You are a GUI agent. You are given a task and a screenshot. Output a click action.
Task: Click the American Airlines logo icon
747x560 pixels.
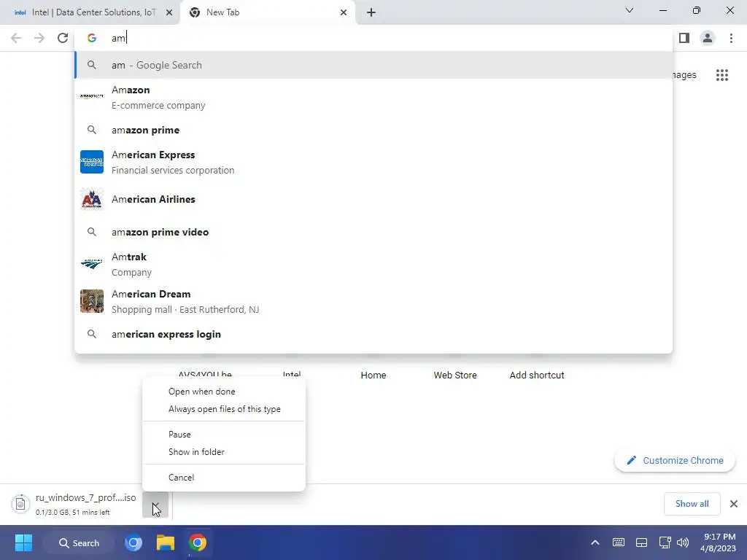point(92,199)
